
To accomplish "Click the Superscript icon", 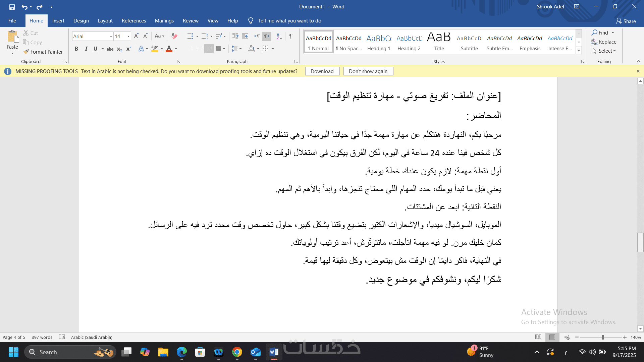I will (128, 49).
